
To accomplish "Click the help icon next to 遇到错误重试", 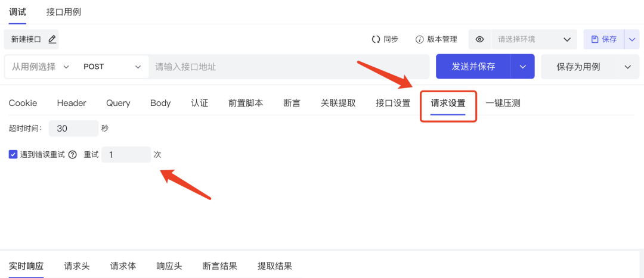I will tap(73, 155).
